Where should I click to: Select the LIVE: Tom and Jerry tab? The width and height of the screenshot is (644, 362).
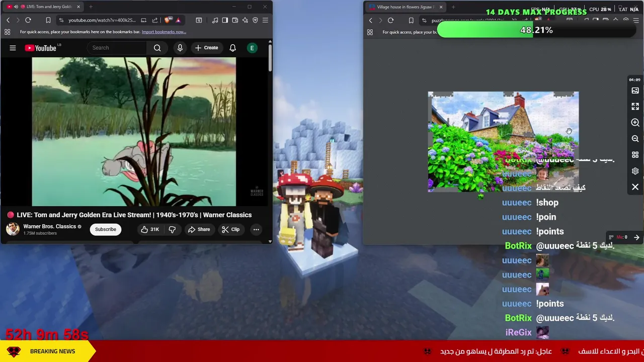coord(43,7)
